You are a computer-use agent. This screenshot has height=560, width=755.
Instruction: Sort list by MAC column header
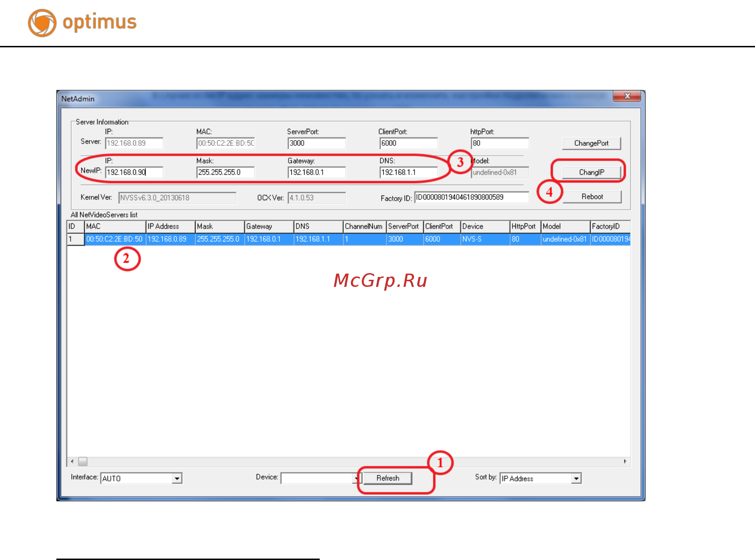tap(115, 227)
